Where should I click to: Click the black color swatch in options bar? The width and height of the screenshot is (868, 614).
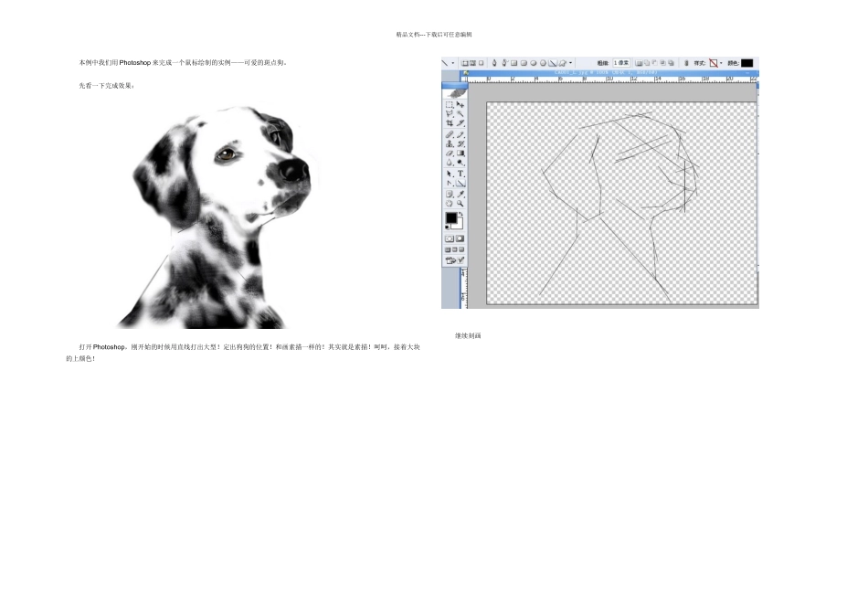(746, 63)
